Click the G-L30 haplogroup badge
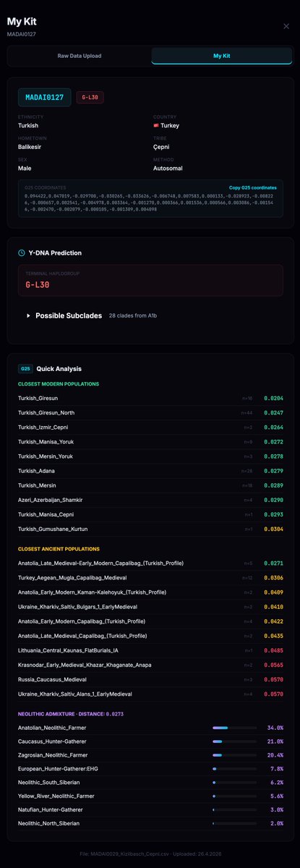The height and width of the screenshot is (868, 300). tap(90, 97)
